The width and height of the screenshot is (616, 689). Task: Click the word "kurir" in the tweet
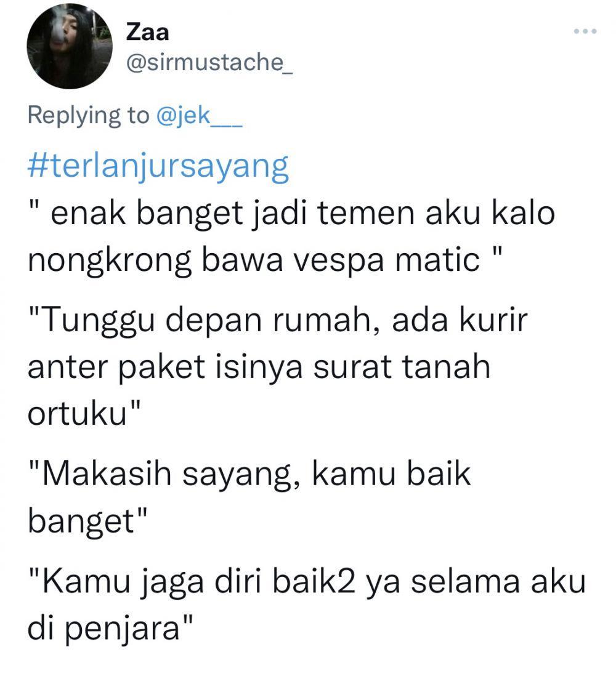tap(493, 320)
